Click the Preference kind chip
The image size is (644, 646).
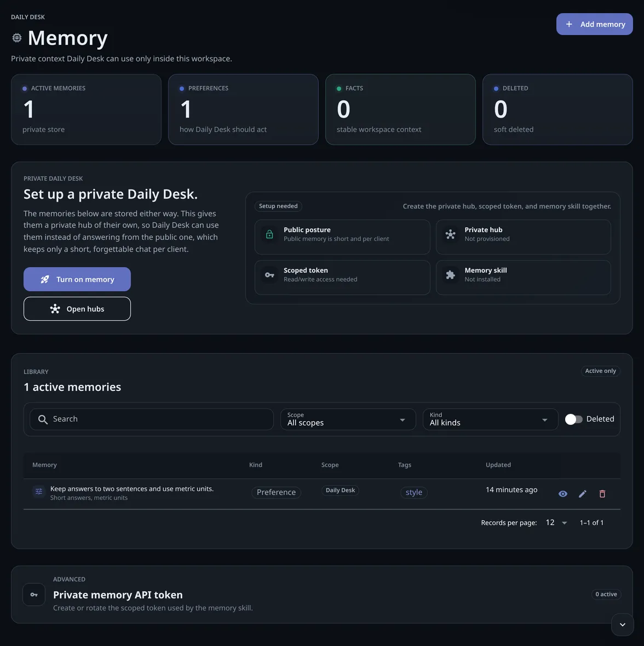[x=276, y=492]
